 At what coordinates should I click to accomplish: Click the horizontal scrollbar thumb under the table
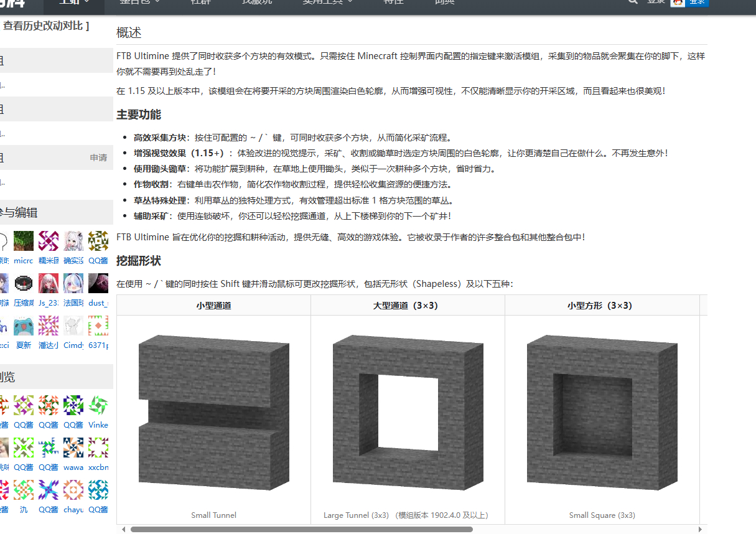pos(301,530)
